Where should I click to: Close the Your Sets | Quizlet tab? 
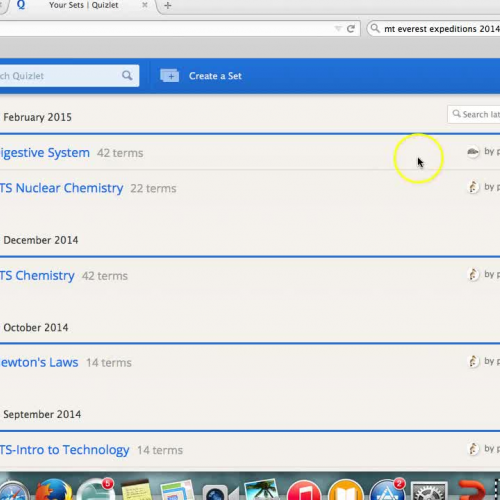145,5
